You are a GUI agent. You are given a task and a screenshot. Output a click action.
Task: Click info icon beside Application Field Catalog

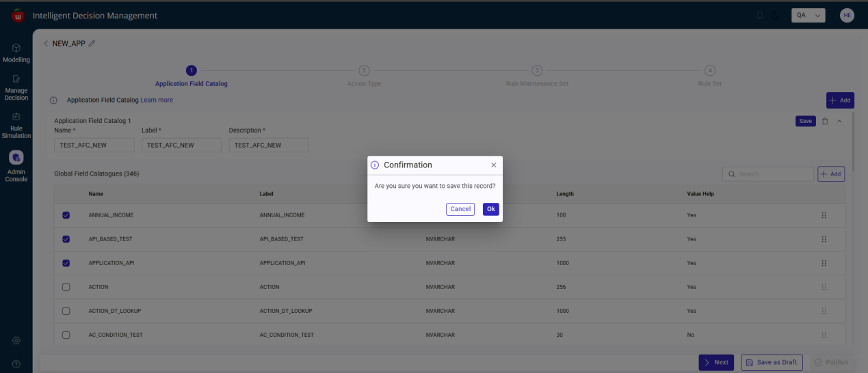point(53,100)
